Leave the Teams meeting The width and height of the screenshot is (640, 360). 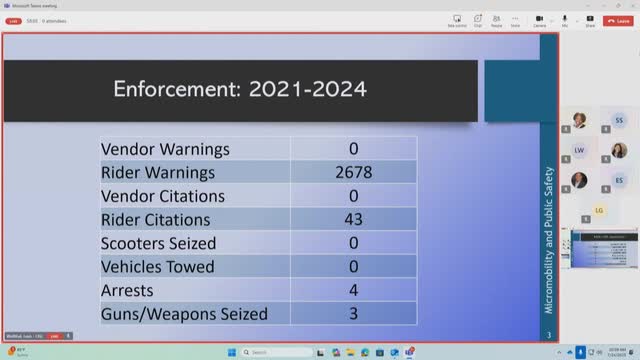(x=618, y=21)
